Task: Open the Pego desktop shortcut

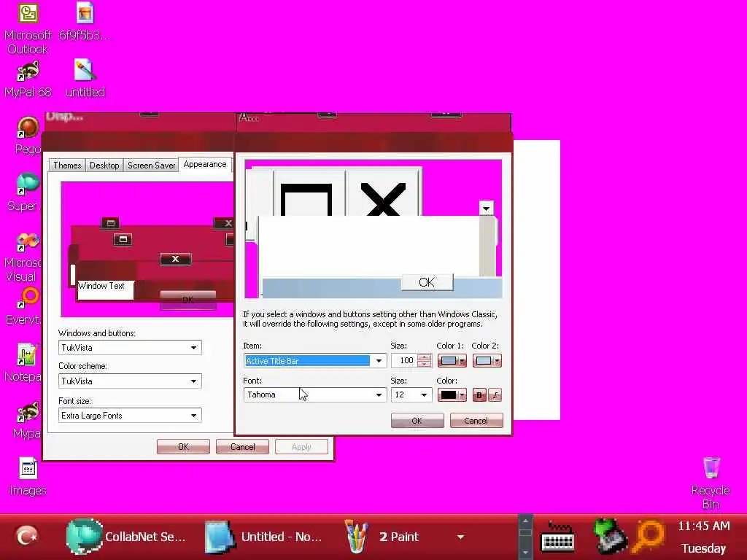Action: point(28,136)
